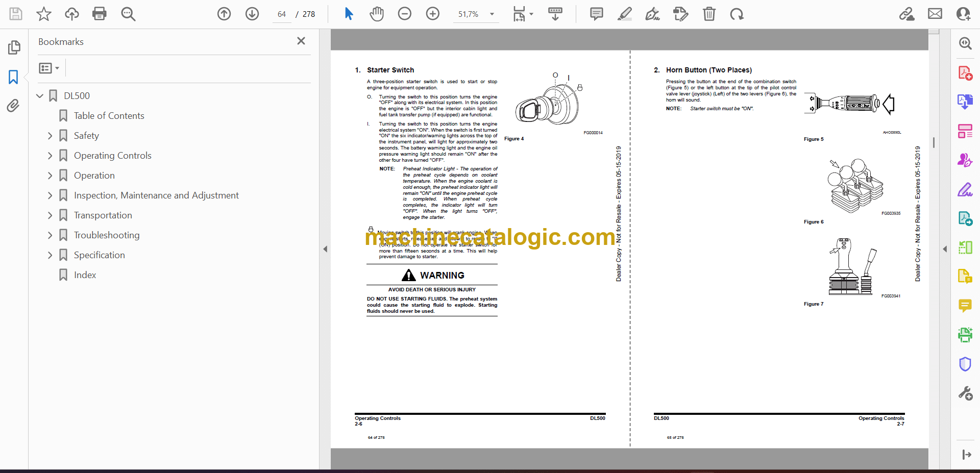Open the Index bookmark
Viewport: 980px width, 473px height.
point(85,275)
